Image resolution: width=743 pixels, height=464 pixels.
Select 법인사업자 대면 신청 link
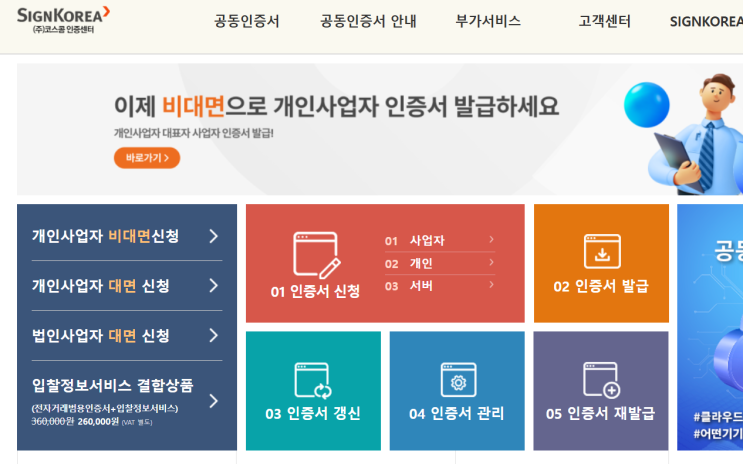(x=101, y=336)
